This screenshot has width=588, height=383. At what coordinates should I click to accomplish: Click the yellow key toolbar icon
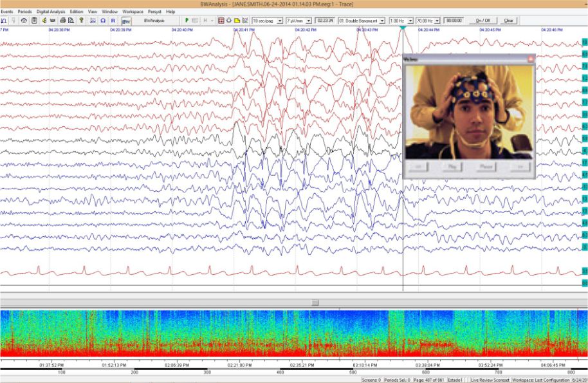point(81,21)
